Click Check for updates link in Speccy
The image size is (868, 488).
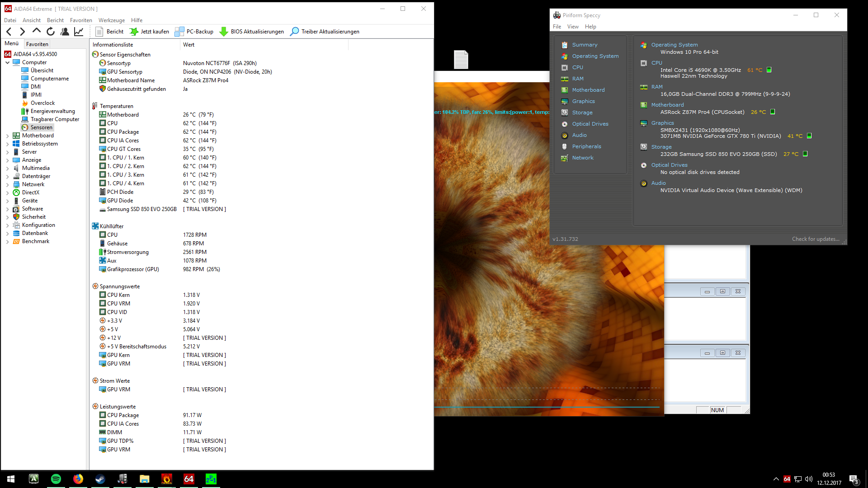pos(815,239)
